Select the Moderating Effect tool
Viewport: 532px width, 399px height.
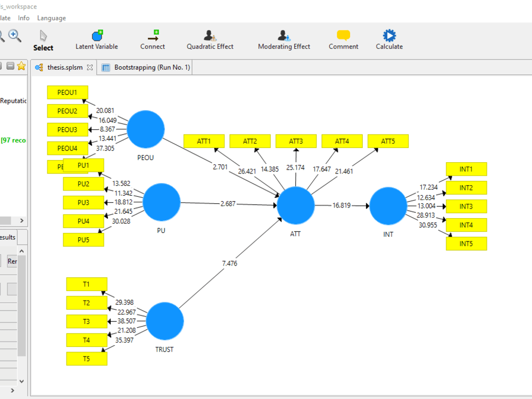point(284,37)
